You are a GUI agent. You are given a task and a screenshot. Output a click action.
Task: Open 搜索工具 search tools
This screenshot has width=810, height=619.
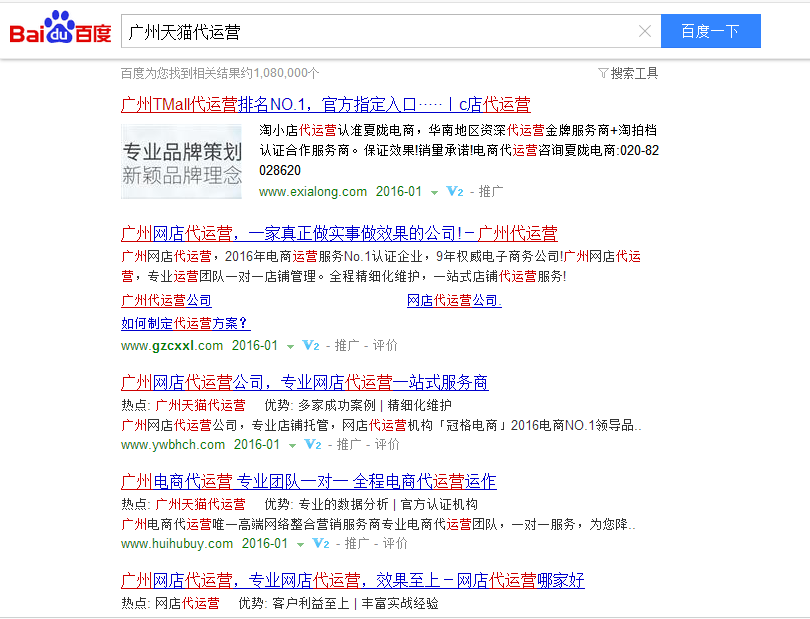click(634, 73)
